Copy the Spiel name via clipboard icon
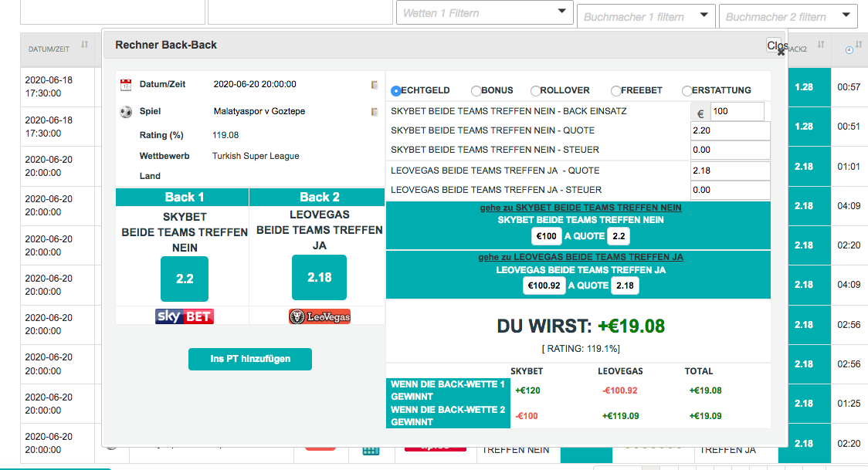 coord(375,112)
